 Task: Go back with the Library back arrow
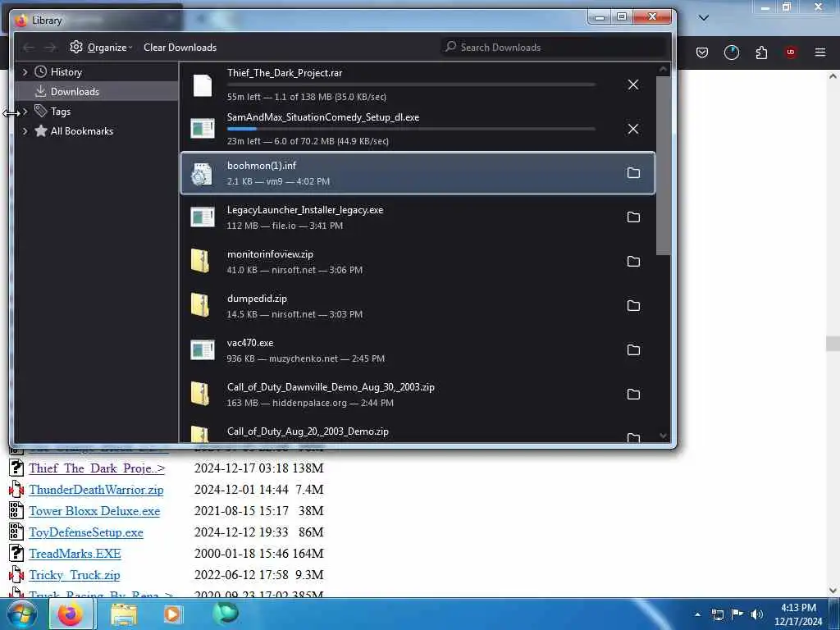[x=29, y=48]
